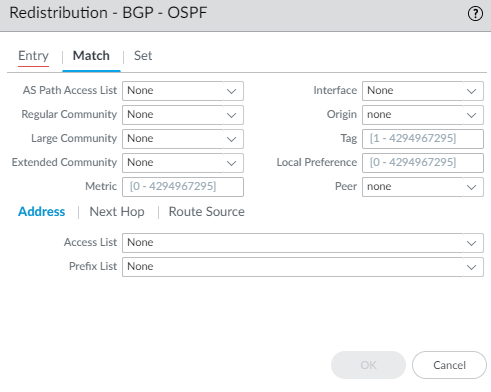This screenshot has width=491, height=392.
Task: Switch to the Set tab
Action: (x=143, y=56)
